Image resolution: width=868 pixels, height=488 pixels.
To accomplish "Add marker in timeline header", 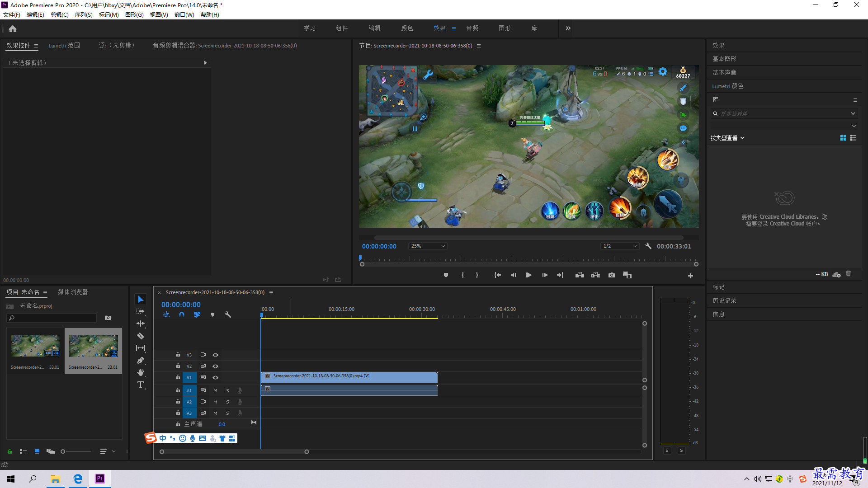I will point(212,314).
